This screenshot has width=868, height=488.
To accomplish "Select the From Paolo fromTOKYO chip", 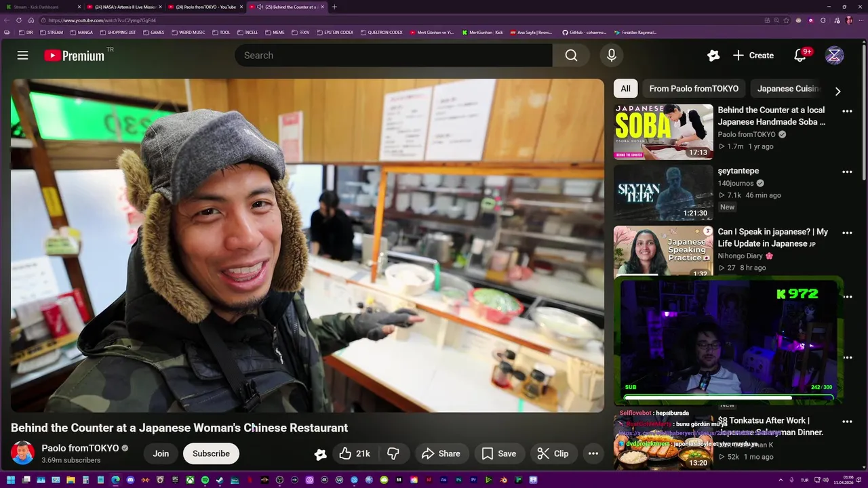I will click(694, 89).
